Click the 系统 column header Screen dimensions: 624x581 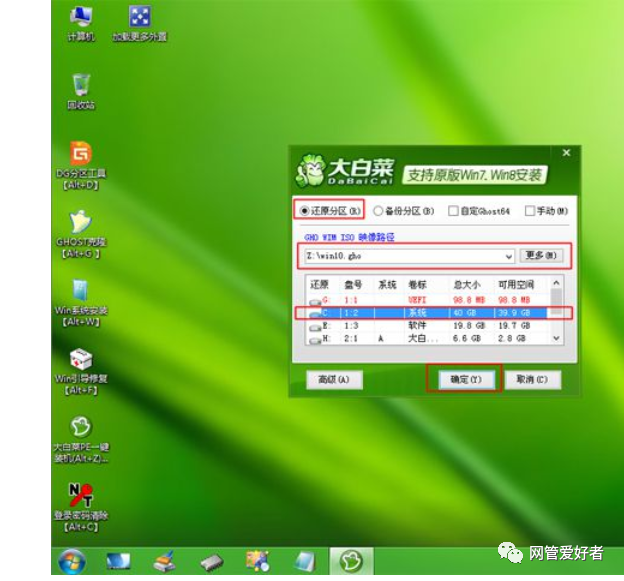[x=387, y=285]
